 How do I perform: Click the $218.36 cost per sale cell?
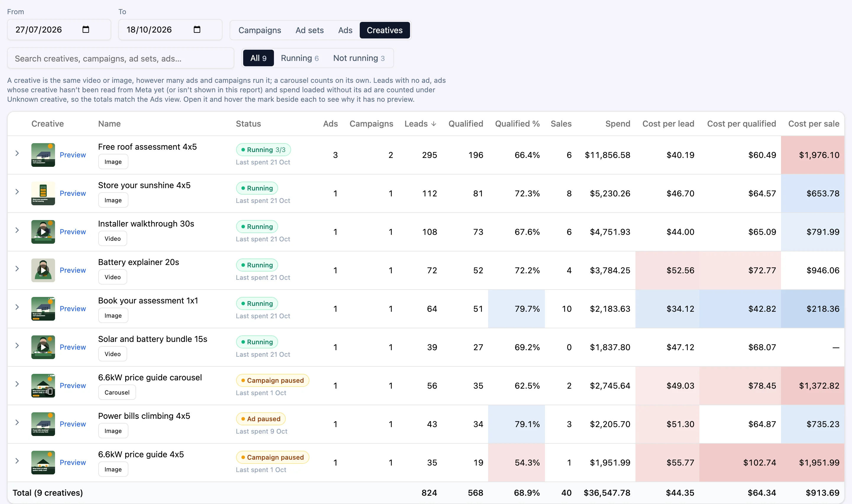coord(812,309)
